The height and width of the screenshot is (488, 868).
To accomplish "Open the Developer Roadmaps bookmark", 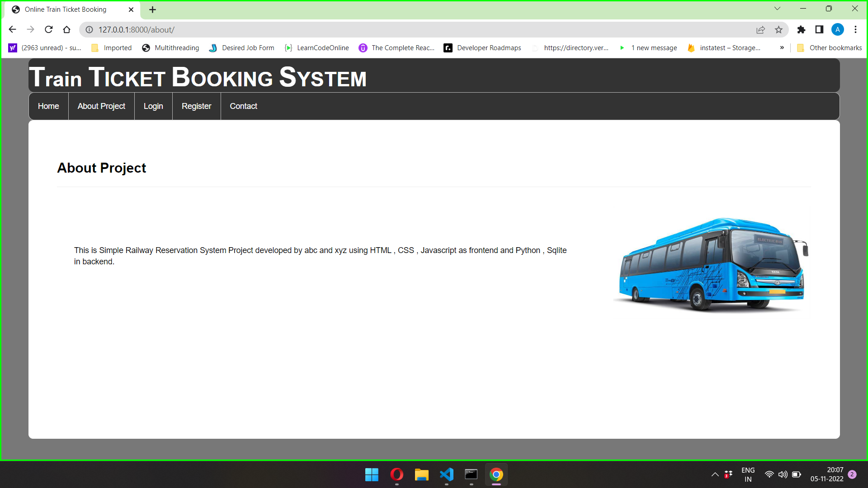I will click(482, 48).
